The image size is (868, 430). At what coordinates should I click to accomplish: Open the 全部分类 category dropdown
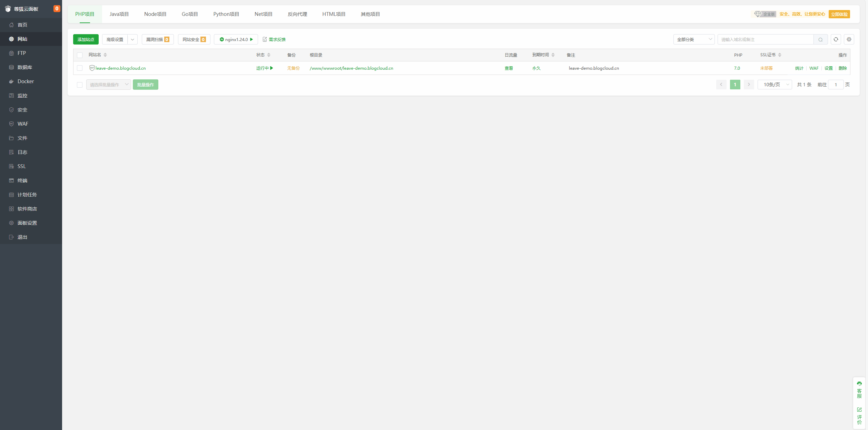coord(694,39)
